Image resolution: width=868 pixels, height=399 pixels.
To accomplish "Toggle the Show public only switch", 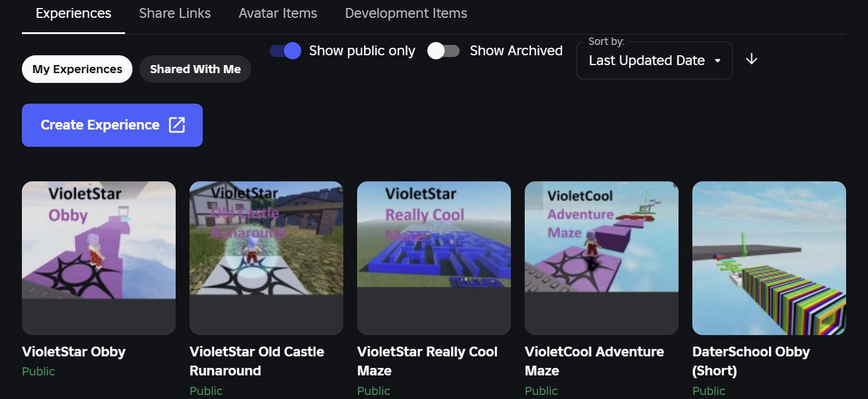I will 285,51.
